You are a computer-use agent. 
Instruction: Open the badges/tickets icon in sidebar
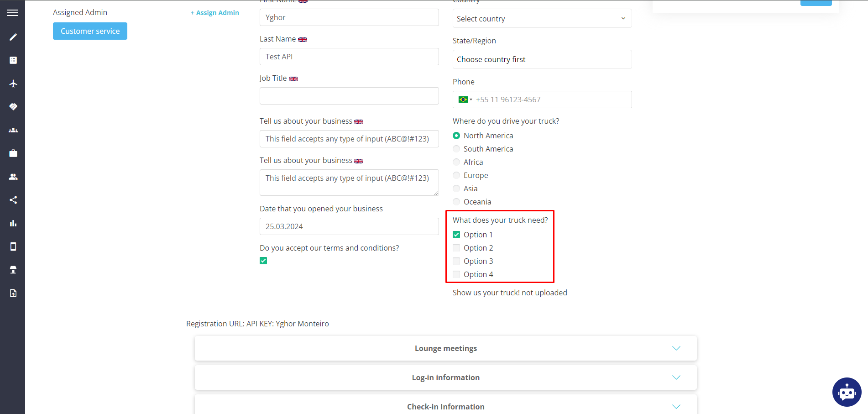click(x=13, y=106)
